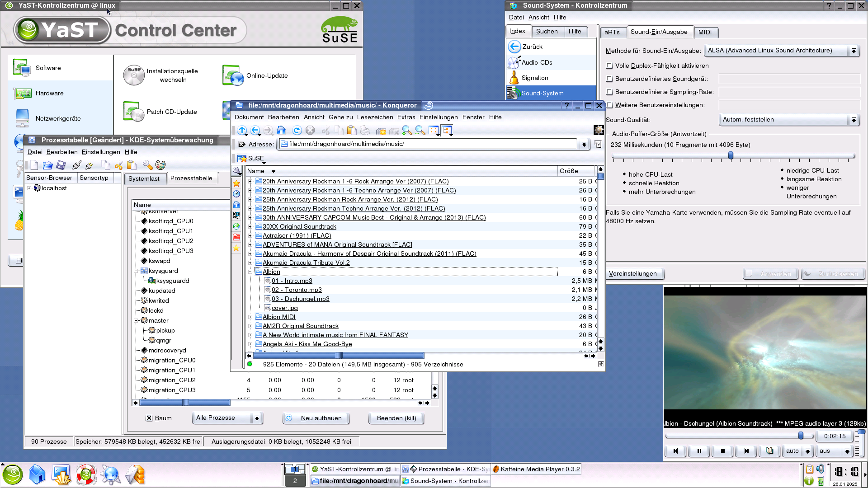Open the Sound-Ein/Ausgabe method dropdown
868x488 pixels.
pos(782,51)
